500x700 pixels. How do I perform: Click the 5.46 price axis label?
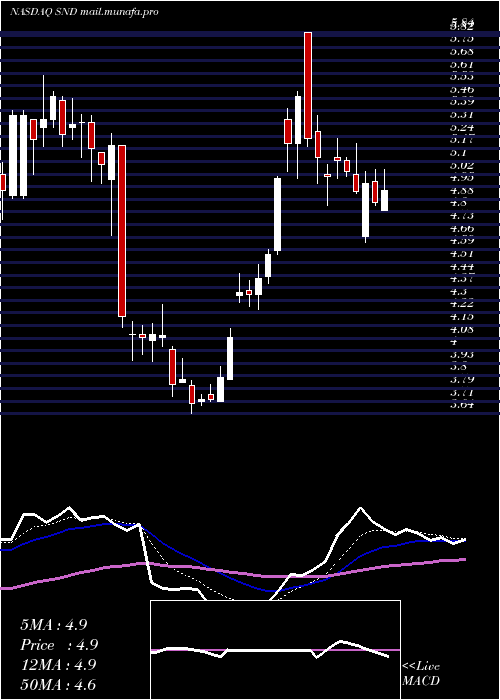[462, 90]
